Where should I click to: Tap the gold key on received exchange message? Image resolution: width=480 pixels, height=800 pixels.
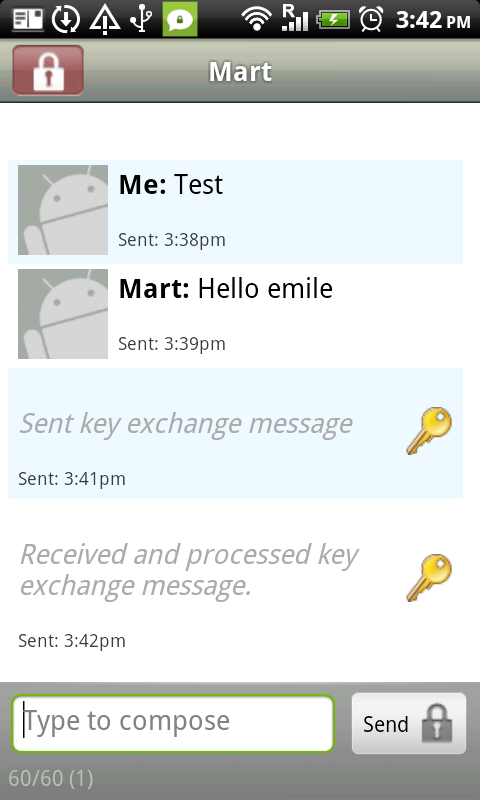click(429, 578)
